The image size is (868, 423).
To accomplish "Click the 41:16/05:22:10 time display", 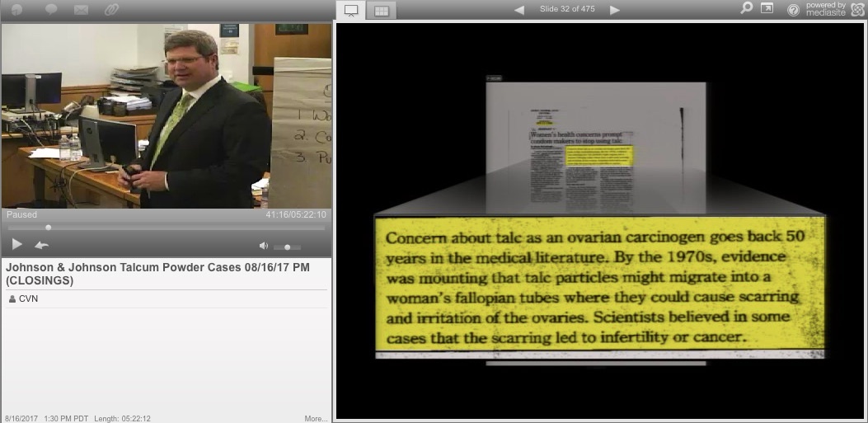I will (296, 214).
